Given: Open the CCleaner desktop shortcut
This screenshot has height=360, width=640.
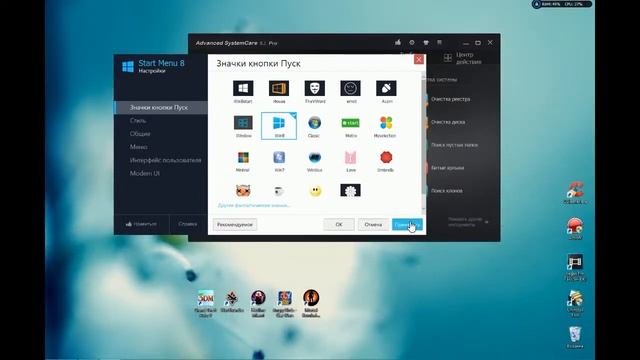Looking at the screenshot, I should (575, 193).
